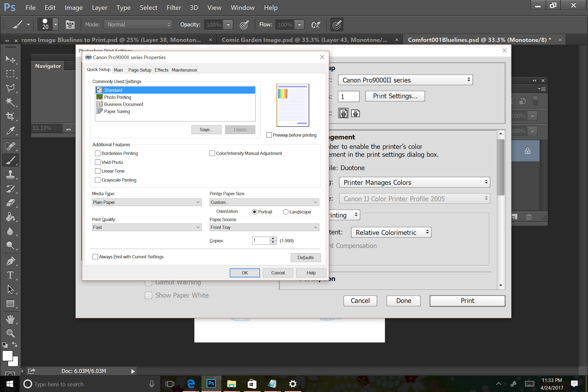Switch to the Main tab

tap(118, 70)
